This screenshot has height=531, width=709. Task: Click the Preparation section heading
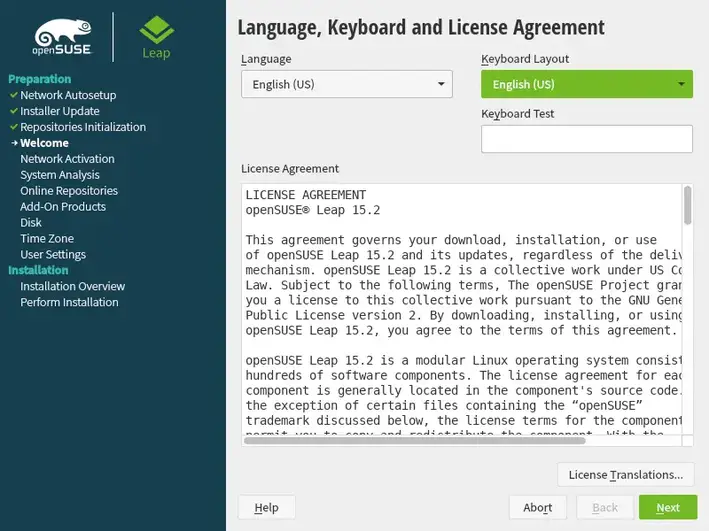(39, 79)
